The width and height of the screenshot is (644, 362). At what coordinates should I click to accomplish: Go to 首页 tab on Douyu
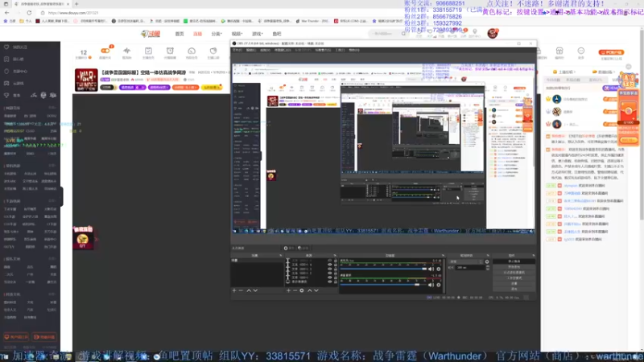coord(180,34)
